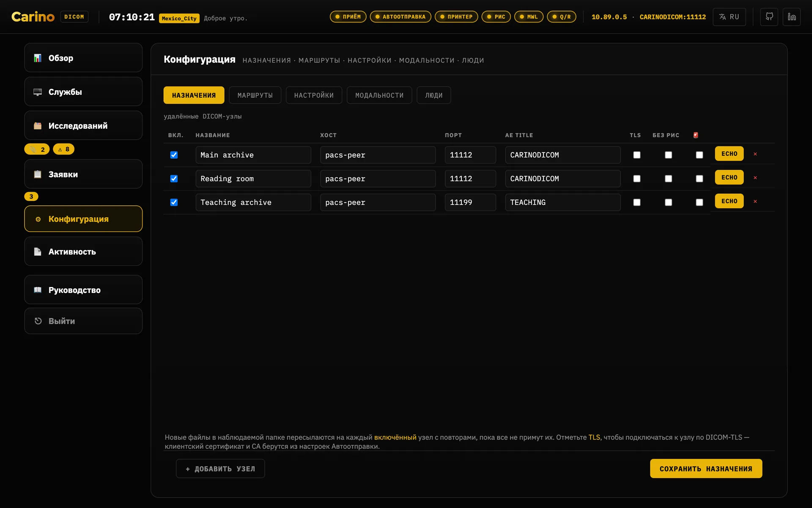Enable TLS for Reading room
This screenshot has width=812, height=508.
[637, 179]
